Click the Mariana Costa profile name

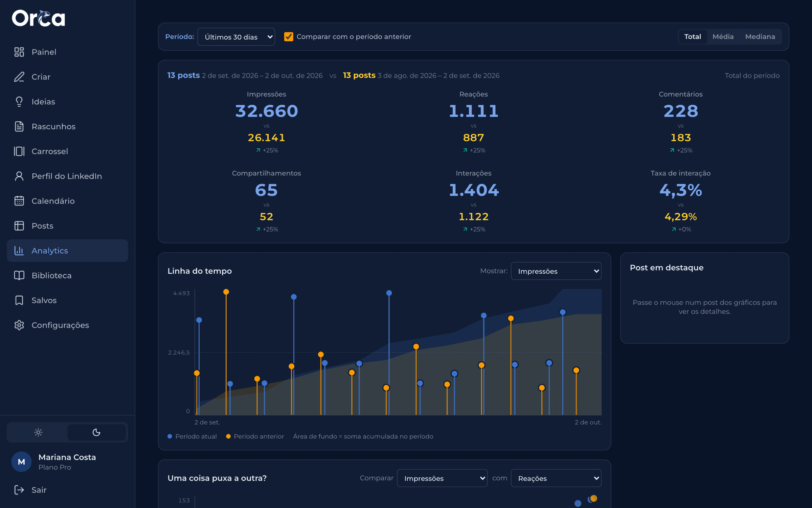67,457
